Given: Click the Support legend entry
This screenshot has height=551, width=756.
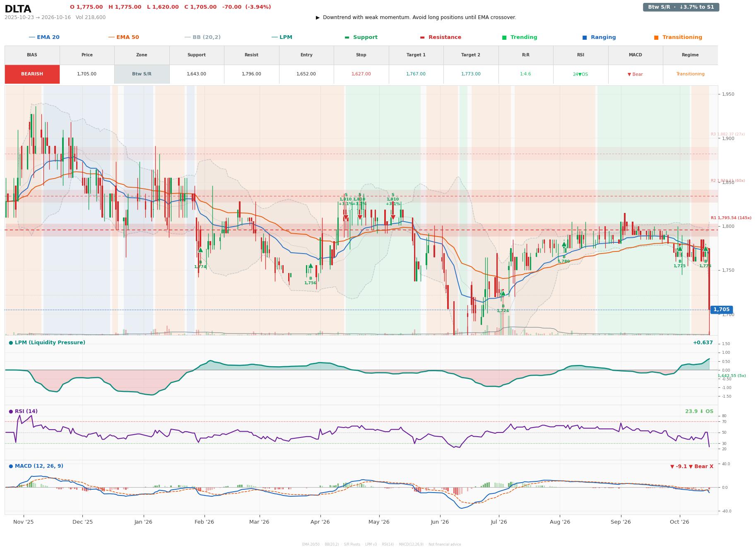Looking at the screenshot, I should point(361,37).
